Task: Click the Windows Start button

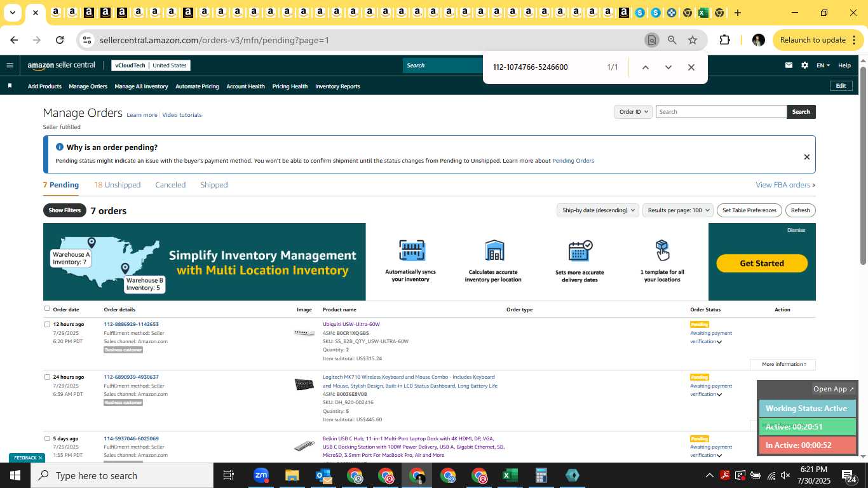Action: 15,475
